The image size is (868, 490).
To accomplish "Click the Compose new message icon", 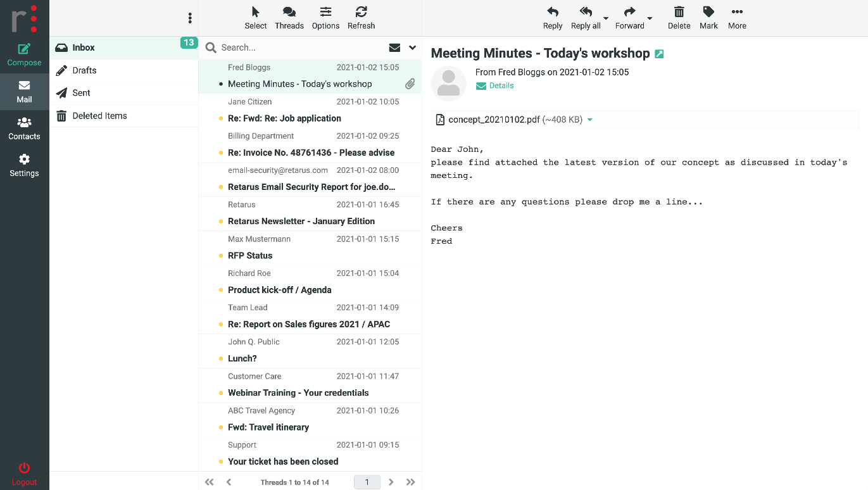I will click(x=24, y=49).
